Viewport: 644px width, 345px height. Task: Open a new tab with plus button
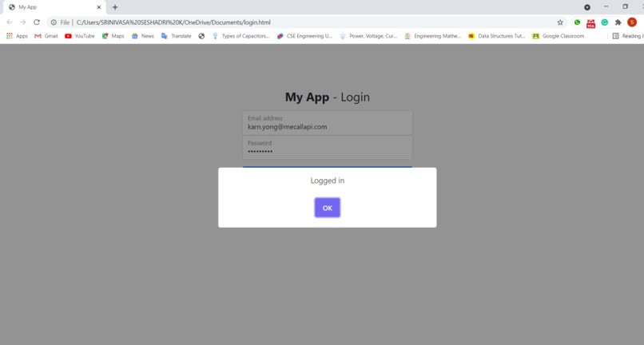click(x=115, y=7)
